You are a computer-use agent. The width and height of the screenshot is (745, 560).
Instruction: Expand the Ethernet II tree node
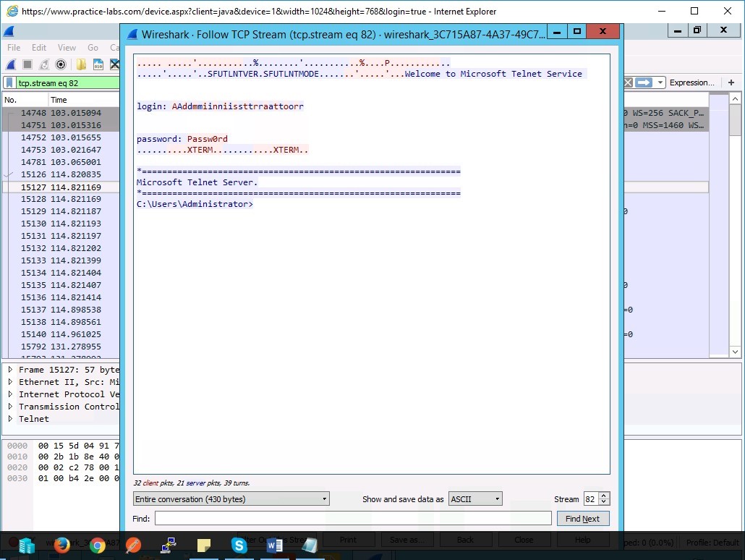click(x=10, y=382)
